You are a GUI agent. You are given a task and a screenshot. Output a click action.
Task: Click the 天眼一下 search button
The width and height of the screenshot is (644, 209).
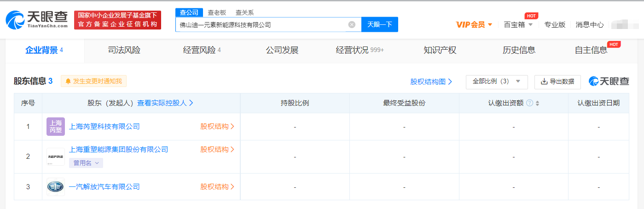(x=380, y=24)
